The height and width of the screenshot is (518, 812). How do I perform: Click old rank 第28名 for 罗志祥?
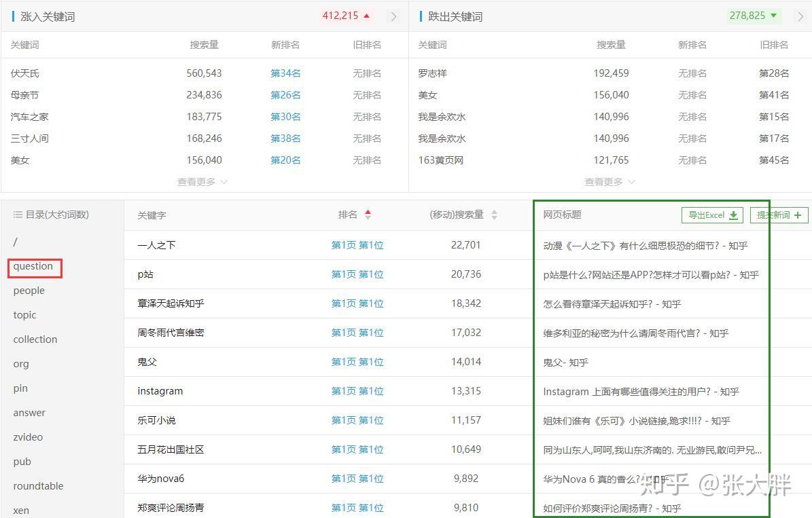pos(774,73)
